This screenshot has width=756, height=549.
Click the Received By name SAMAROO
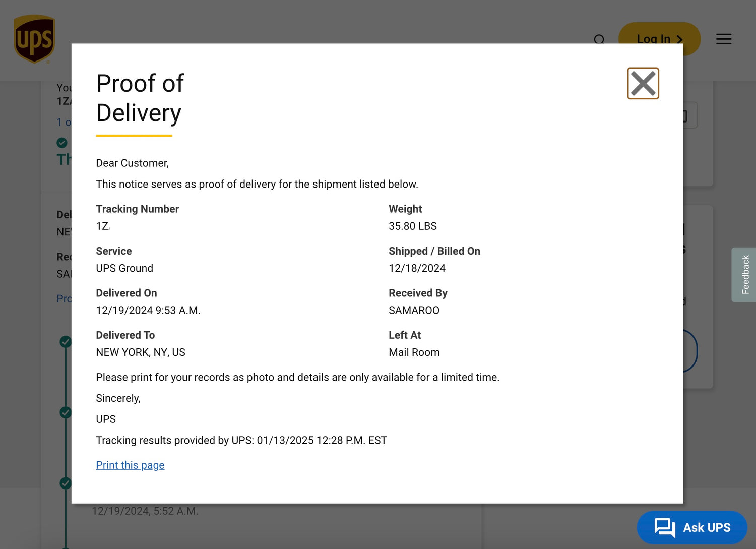point(414,311)
